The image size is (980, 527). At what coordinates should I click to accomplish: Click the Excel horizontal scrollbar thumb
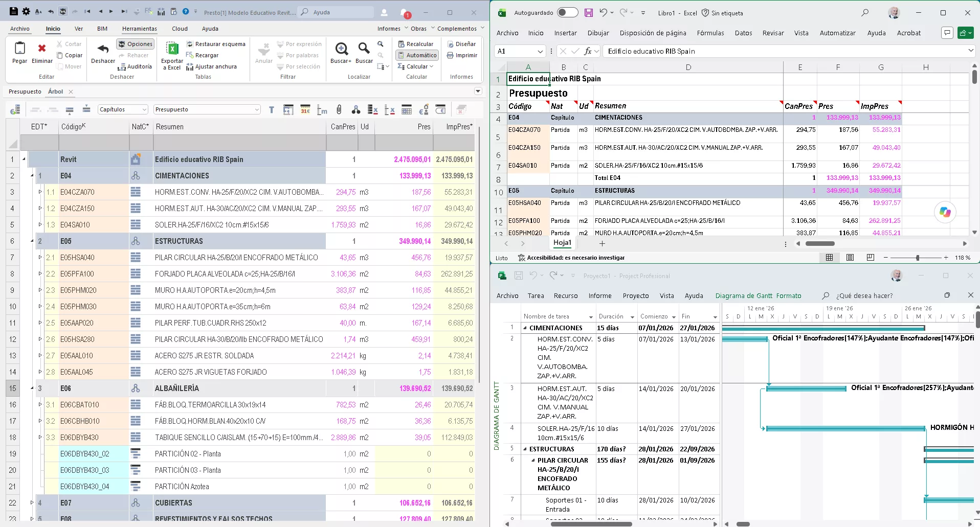coord(820,244)
